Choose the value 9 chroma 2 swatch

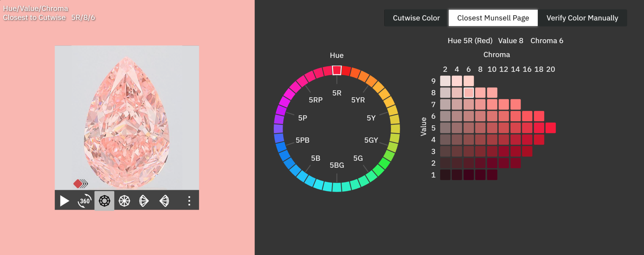[x=445, y=81]
